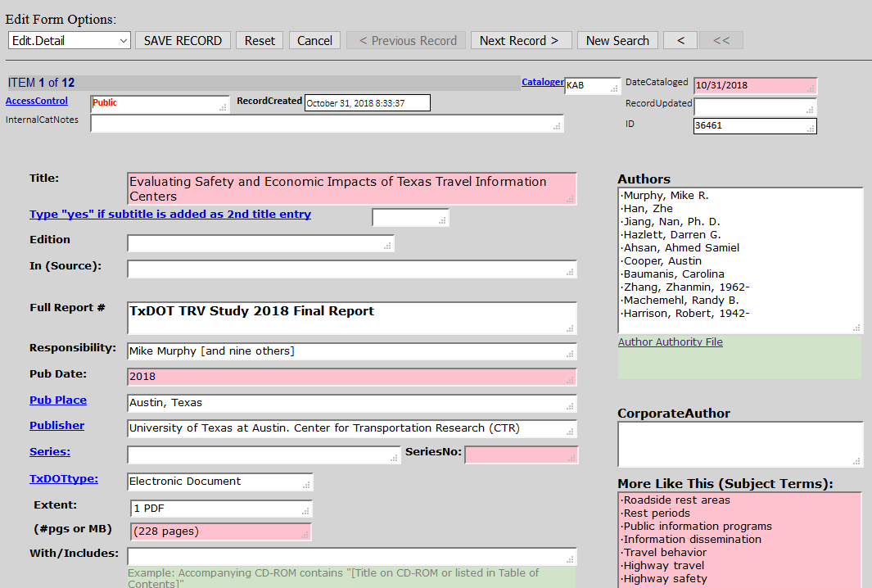Screen dimensions: 872x588
Task: Open the subtitle 2nd title entry link
Action: [170, 215]
